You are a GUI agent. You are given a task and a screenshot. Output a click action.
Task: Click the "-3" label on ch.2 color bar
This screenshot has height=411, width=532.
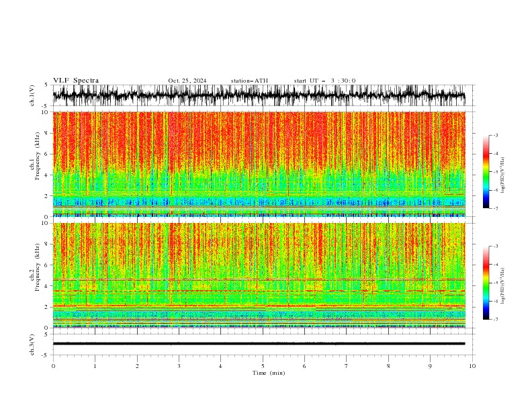point(496,246)
